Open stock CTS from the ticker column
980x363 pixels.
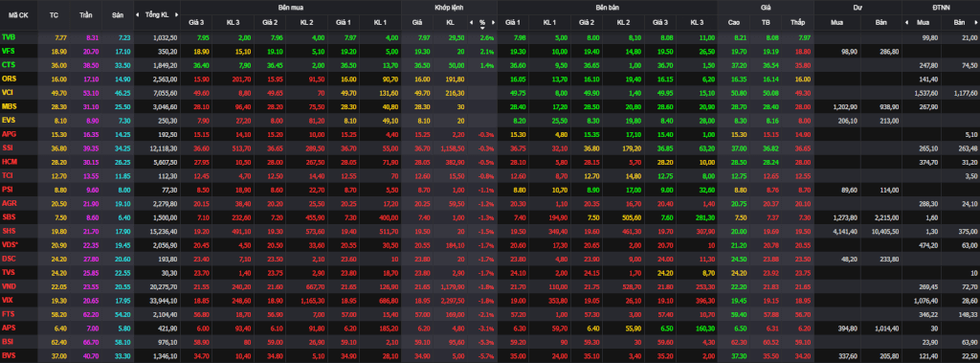9,64
